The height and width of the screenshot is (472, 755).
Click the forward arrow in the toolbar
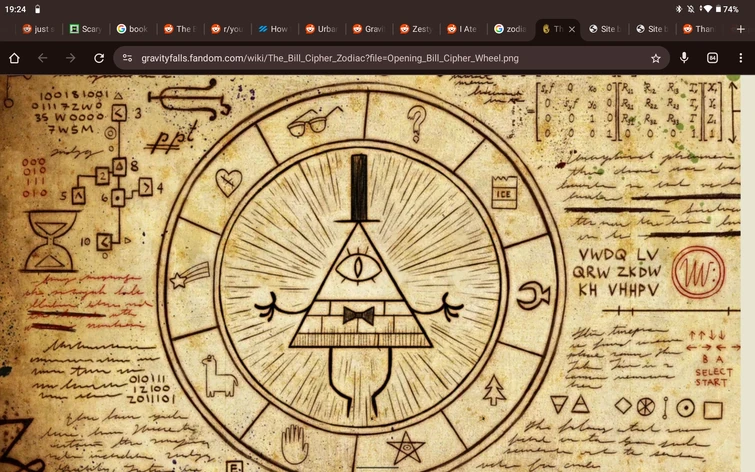(x=71, y=58)
